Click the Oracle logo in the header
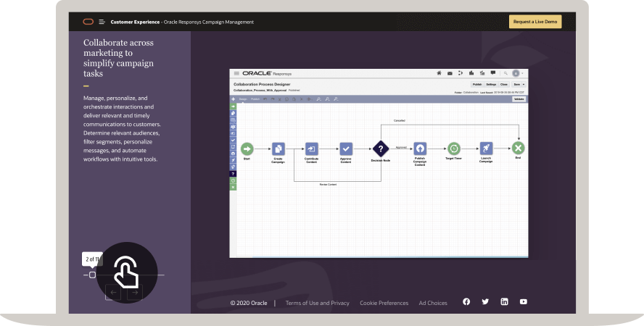This screenshot has height=326, width=644. pos(88,22)
